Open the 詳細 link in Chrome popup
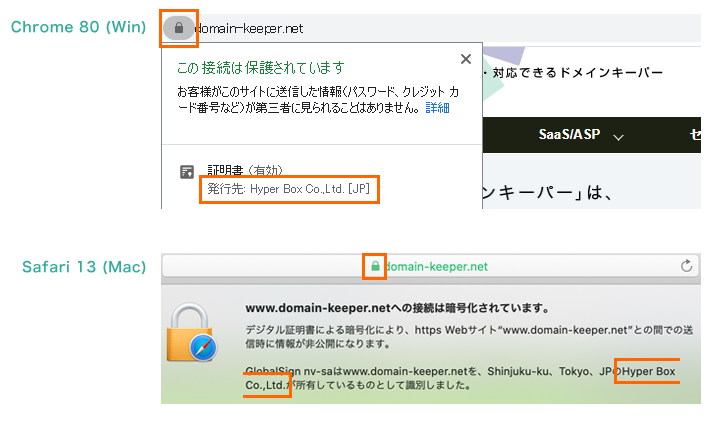 [x=437, y=108]
